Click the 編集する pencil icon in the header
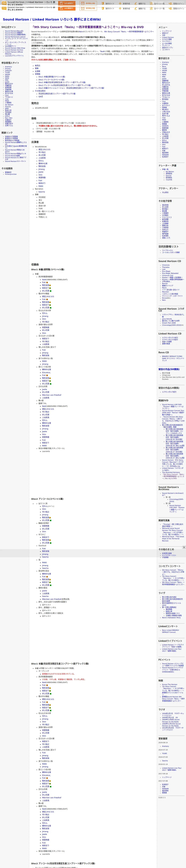This screenshot has width=186, height=868. click(x=136, y=8)
